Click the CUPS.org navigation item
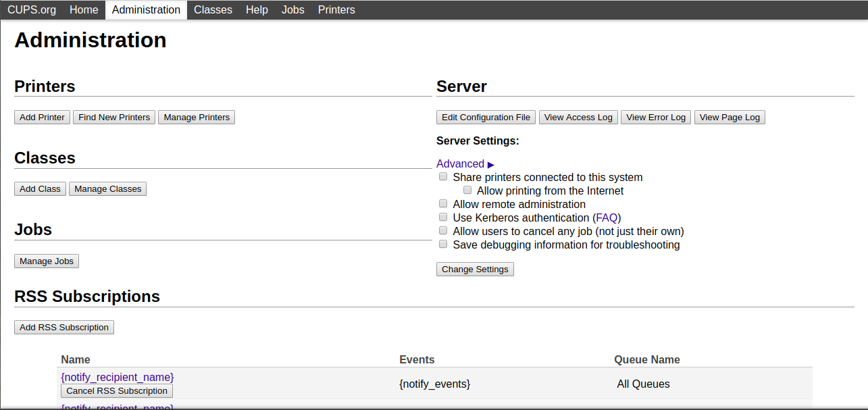868x410 pixels. click(32, 9)
